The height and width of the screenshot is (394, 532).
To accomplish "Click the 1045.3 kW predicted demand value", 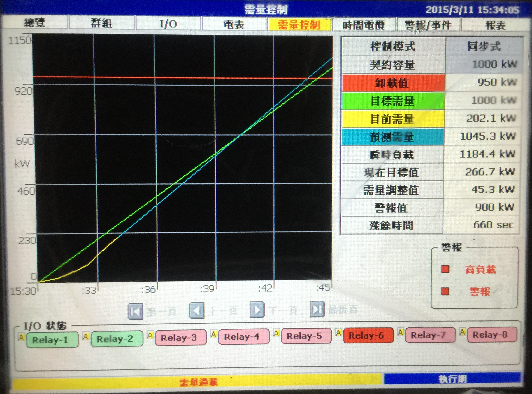I will tap(482, 136).
